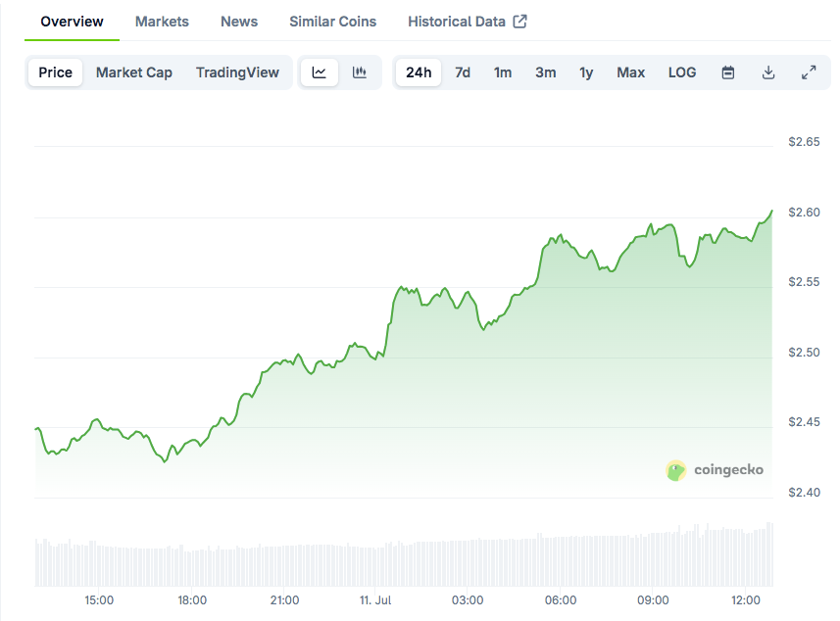Select the 24h time range
840x621 pixels.
point(419,72)
